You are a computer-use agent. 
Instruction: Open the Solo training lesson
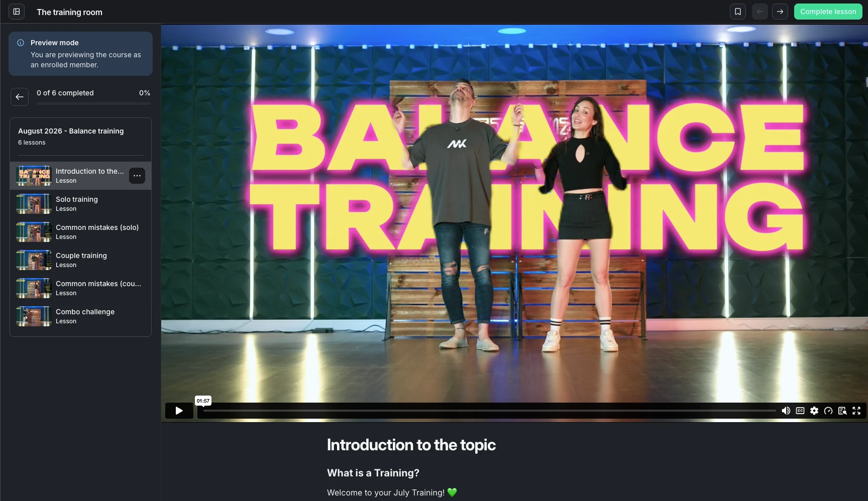coord(80,204)
